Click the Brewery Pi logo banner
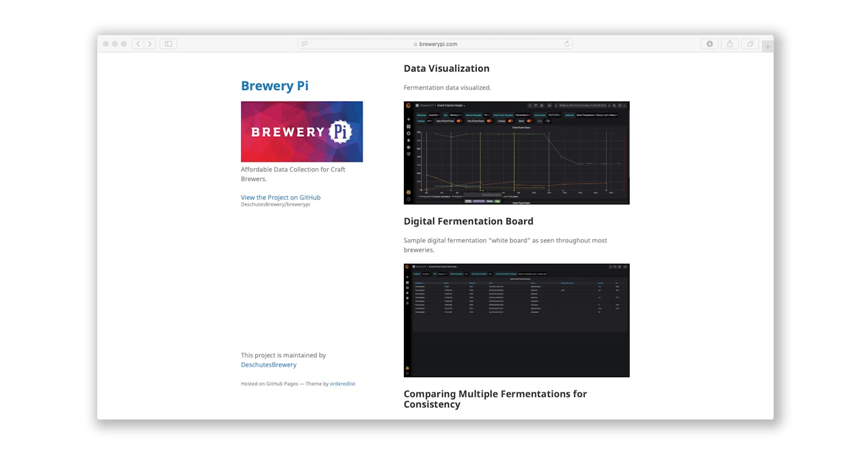 (x=302, y=132)
